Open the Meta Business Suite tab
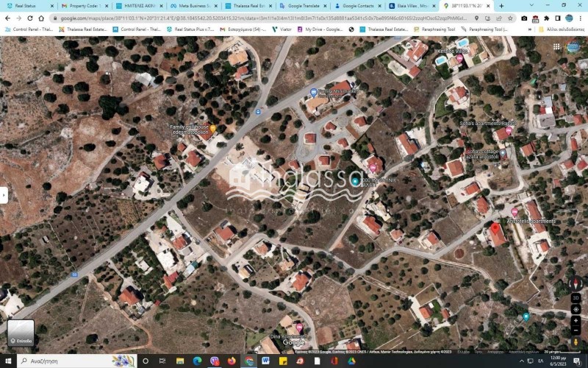 click(193, 6)
